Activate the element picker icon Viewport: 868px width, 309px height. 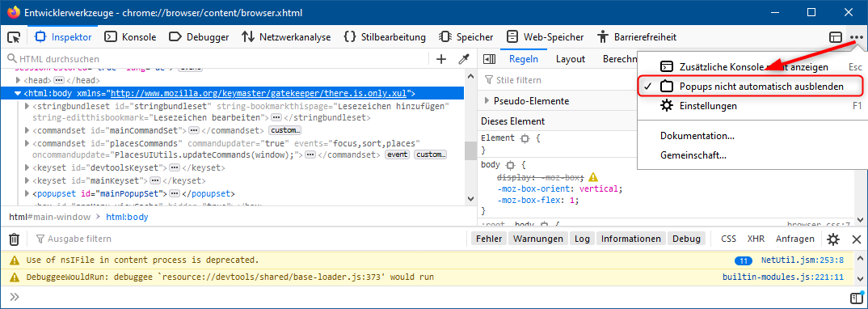[14, 37]
